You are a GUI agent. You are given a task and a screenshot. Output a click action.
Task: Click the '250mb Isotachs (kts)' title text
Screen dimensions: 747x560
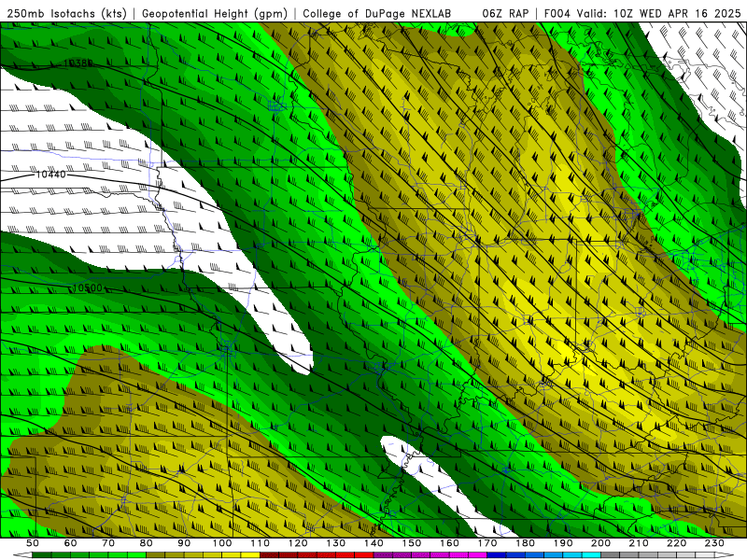tap(67, 14)
